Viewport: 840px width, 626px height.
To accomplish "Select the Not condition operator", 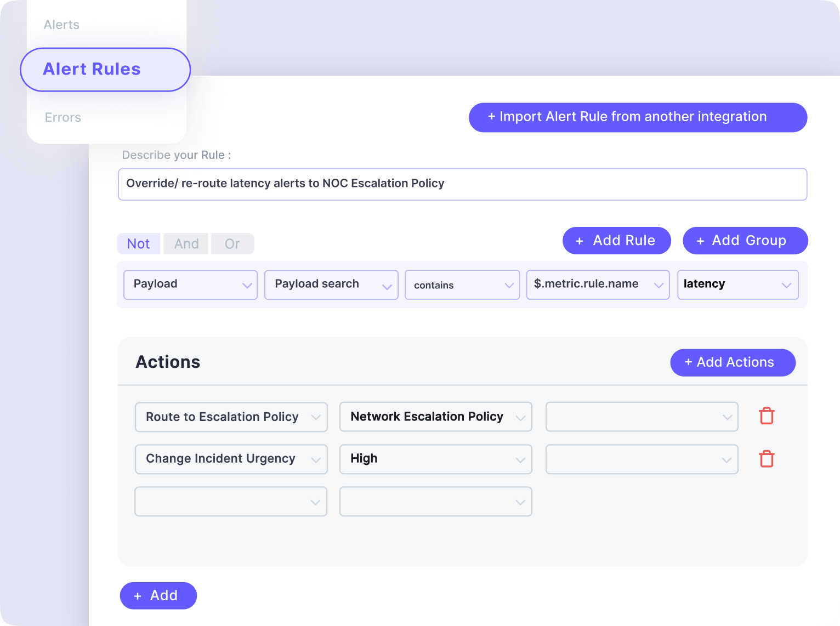I will coord(138,243).
